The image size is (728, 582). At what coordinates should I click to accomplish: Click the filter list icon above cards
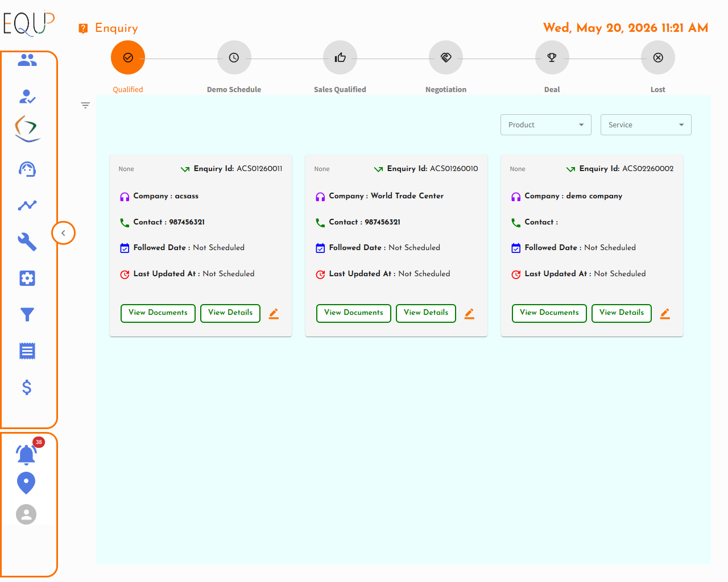pos(85,105)
